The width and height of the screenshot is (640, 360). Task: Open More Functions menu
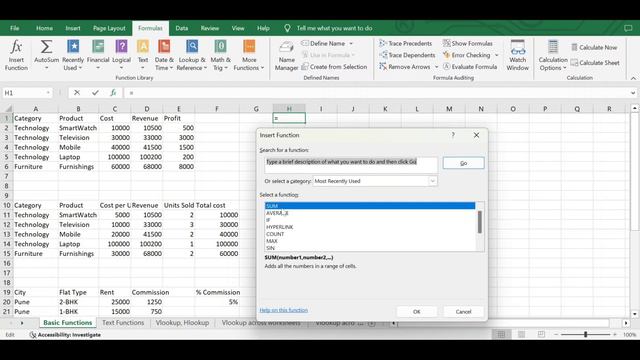pyautogui.click(x=249, y=56)
